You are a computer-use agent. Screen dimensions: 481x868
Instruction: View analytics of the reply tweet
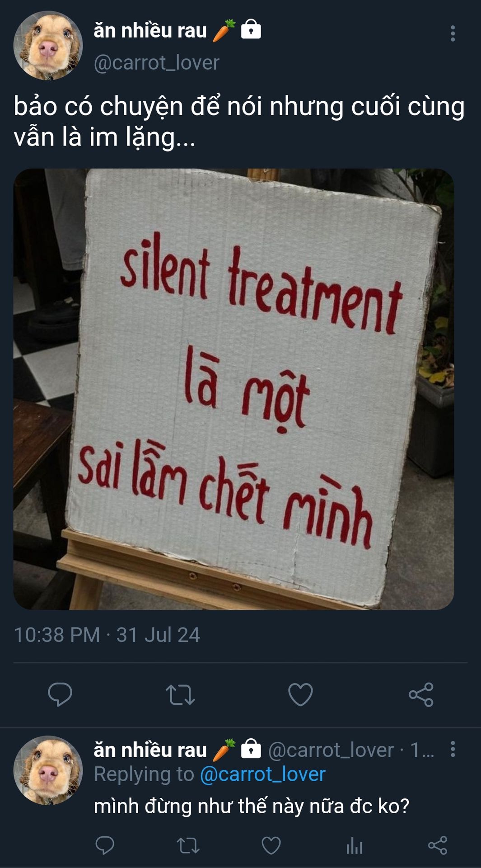(355, 845)
